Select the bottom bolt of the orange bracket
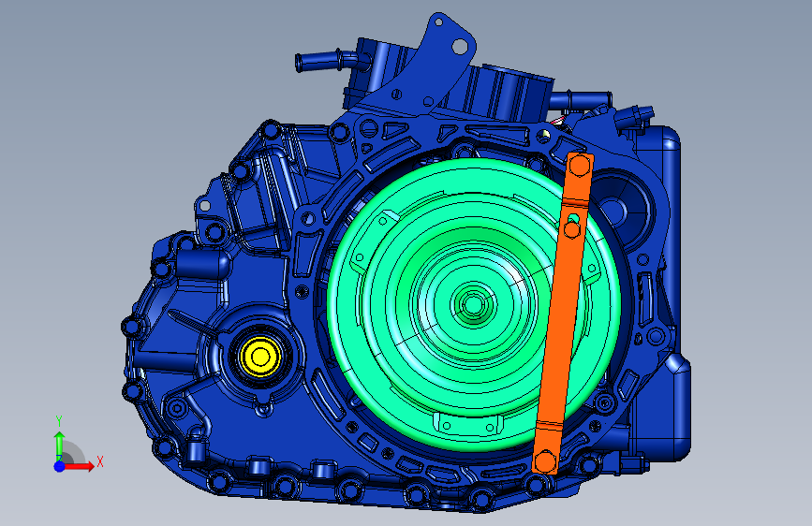Image resolution: width=812 pixels, height=526 pixels. tap(545, 460)
